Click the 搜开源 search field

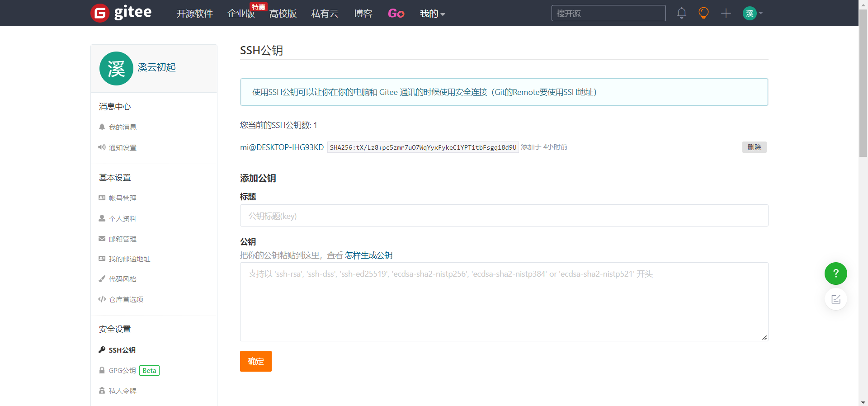(x=609, y=13)
